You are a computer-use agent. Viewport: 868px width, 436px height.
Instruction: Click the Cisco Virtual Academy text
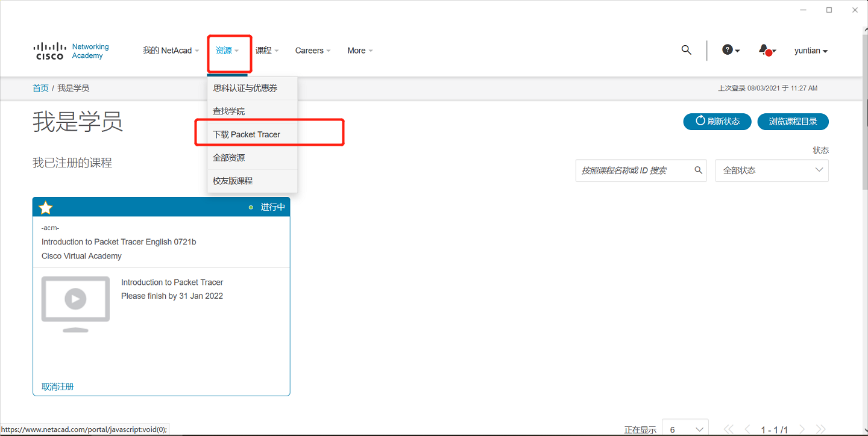81,256
